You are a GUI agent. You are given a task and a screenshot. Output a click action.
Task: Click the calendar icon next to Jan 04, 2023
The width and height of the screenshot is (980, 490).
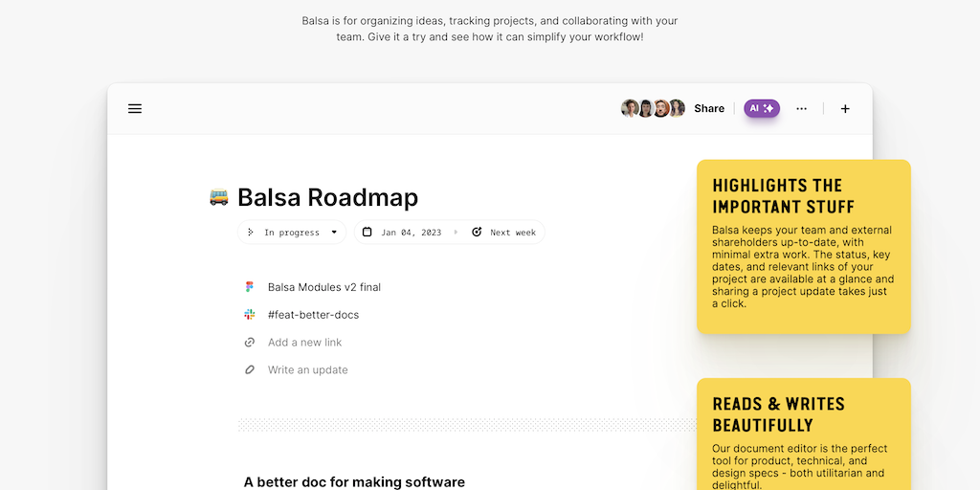click(x=367, y=232)
